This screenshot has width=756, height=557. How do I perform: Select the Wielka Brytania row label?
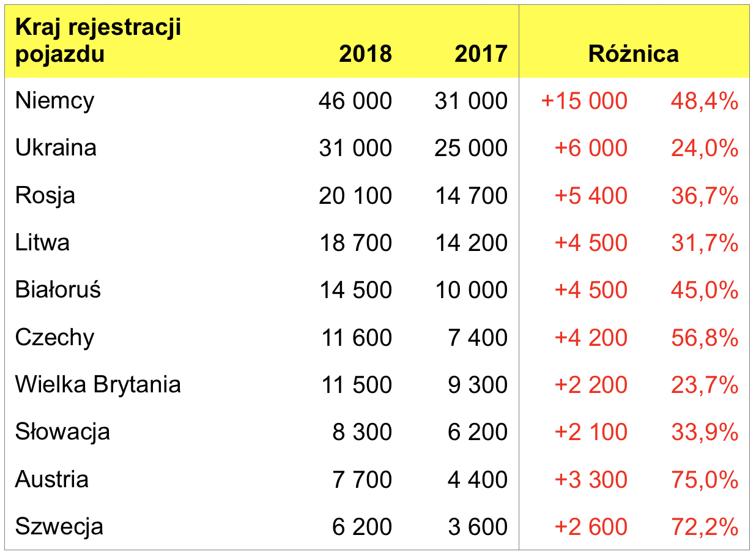[98, 384]
